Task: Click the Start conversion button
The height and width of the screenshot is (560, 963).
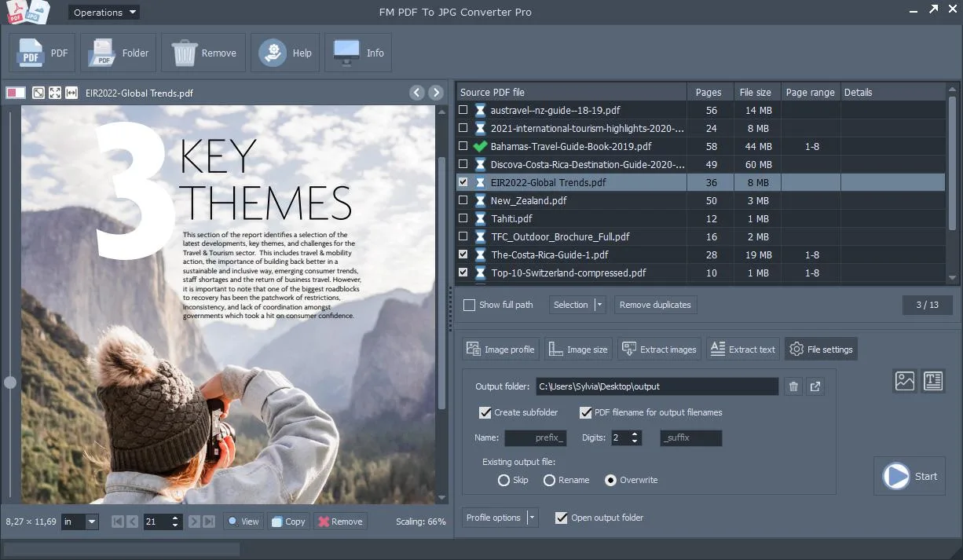Action: click(x=910, y=476)
